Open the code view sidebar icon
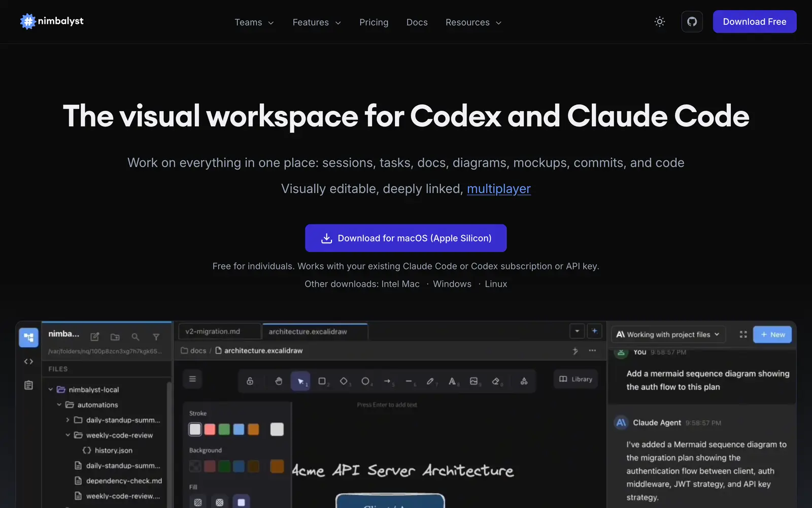 tap(28, 362)
